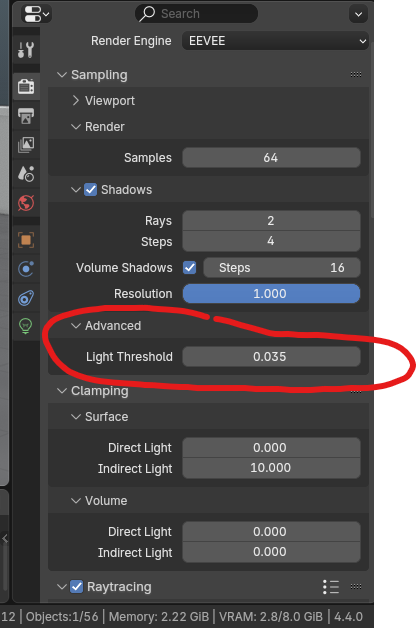The height and width of the screenshot is (628, 419).
Task: Open the Object properties tab
Action: [x=26, y=240]
